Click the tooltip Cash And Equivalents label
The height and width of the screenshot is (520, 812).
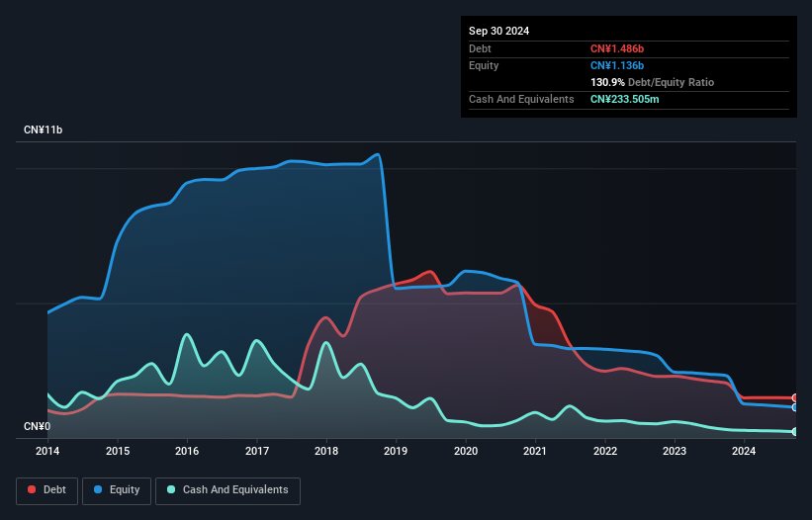pyautogui.click(x=521, y=99)
